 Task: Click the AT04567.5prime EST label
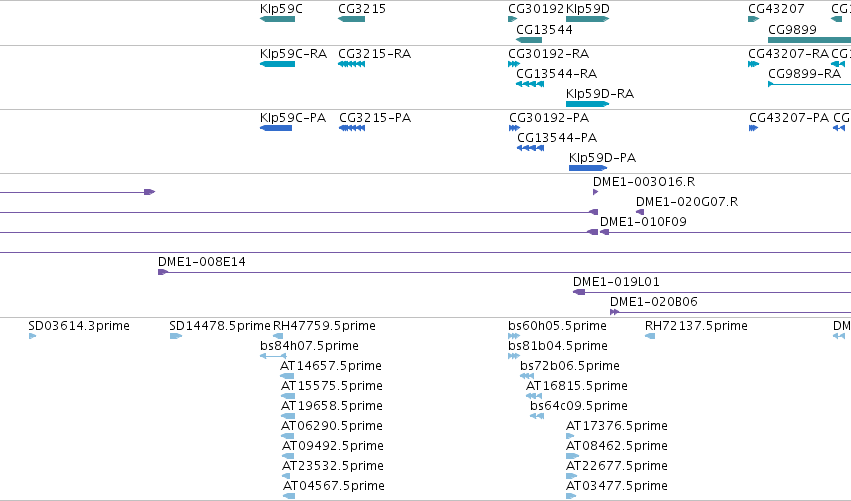(334, 486)
